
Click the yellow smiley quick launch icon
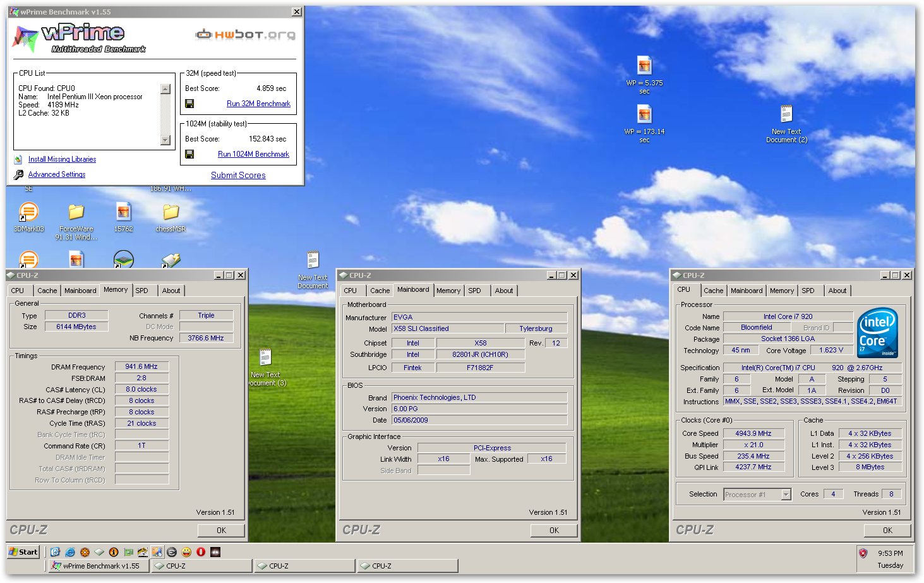point(186,552)
